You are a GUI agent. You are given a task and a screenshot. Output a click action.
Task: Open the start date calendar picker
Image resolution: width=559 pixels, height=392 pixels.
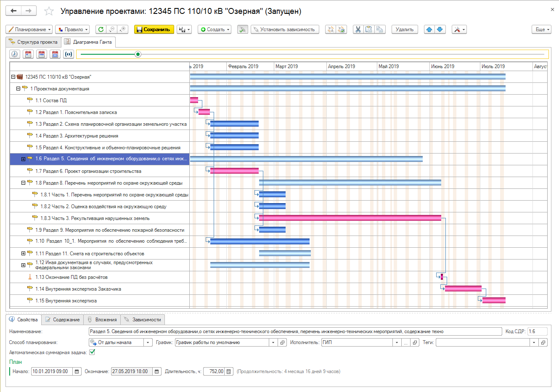click(77, 371)
